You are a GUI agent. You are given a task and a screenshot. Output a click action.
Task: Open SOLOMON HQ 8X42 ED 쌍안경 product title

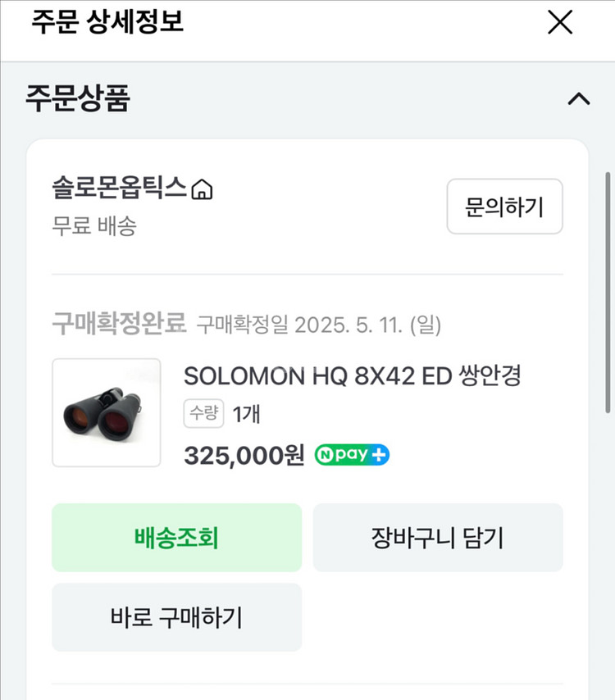[x=353, y=376]
